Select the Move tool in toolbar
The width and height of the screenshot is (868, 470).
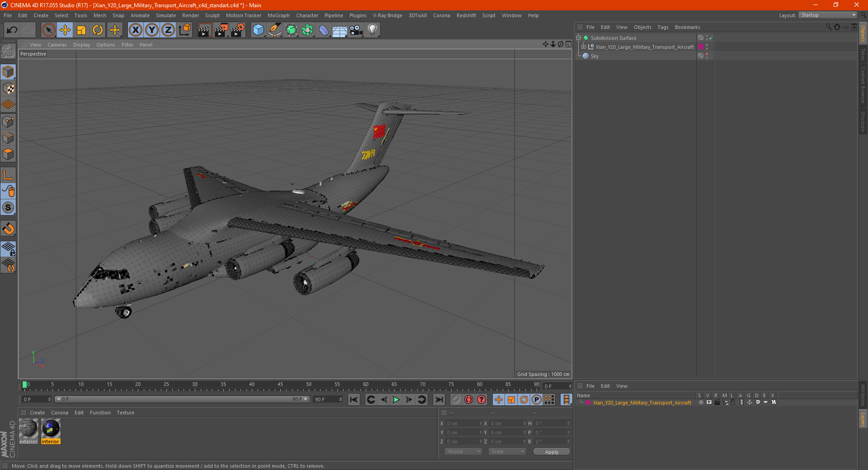point(65,30)
